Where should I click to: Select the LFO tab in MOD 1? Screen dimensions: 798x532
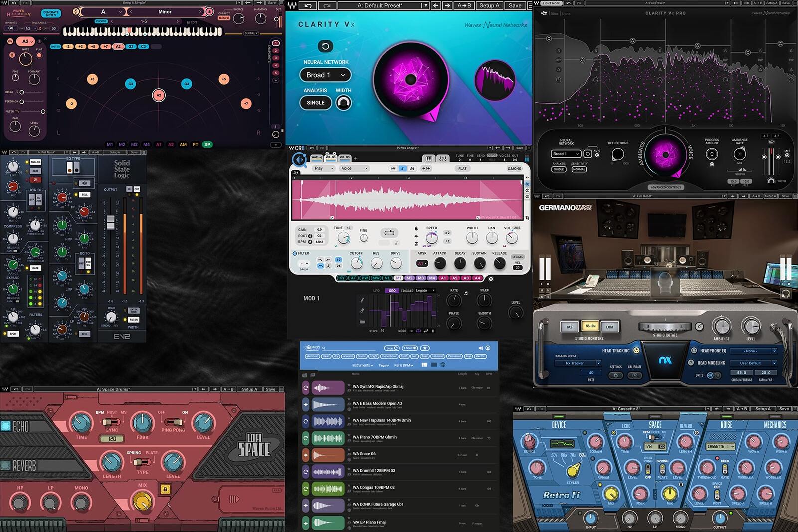(x=376, y=291)
